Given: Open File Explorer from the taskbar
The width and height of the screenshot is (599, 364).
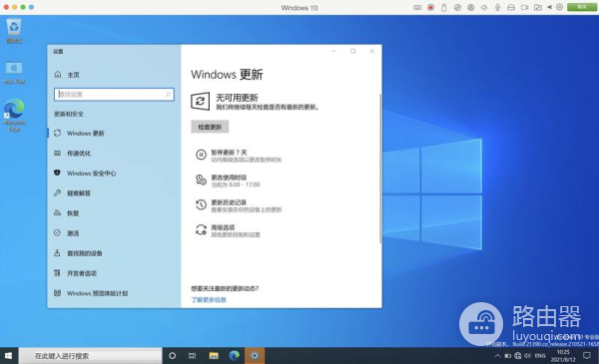Looking at the screenshot, I should click(x=214, y=356).
